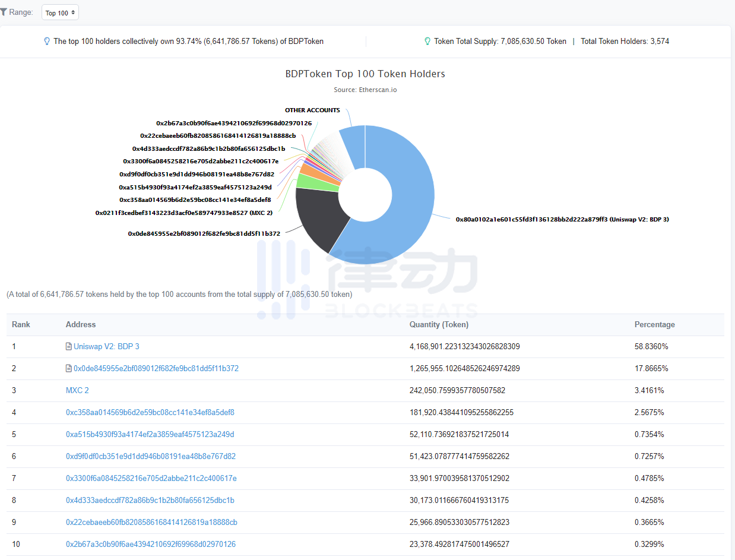Open the MXC 2 holder link
The width and height of the screenshot is (735, 560).
[x=77, y=390]
